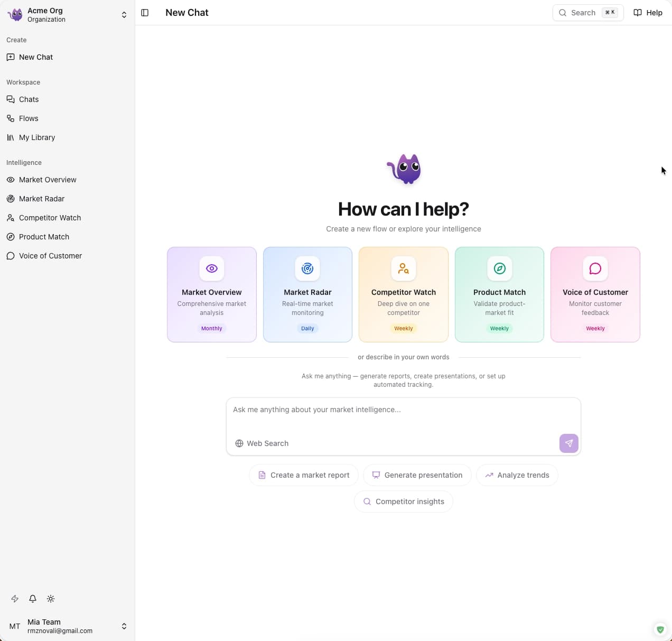Image resolution: width=672 pixels, height=641 pixels.
Task: Open Product Match from Intelligence section
Action: point(44,237)
